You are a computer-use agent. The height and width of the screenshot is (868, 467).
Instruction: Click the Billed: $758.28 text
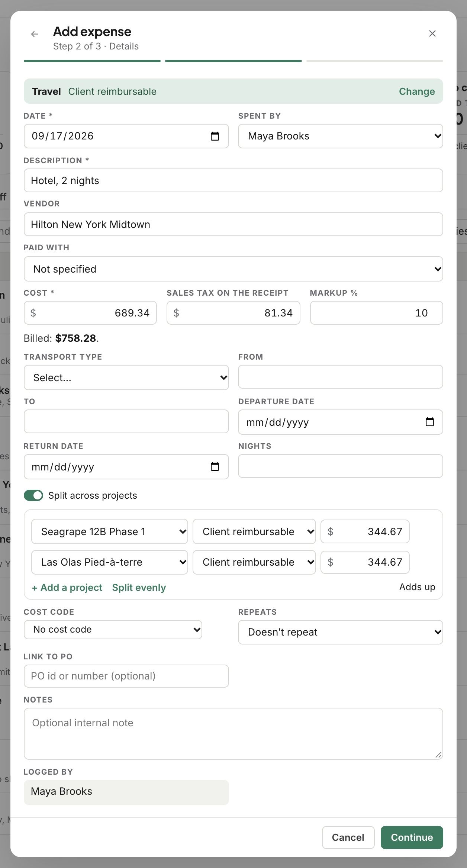(61, 338)
